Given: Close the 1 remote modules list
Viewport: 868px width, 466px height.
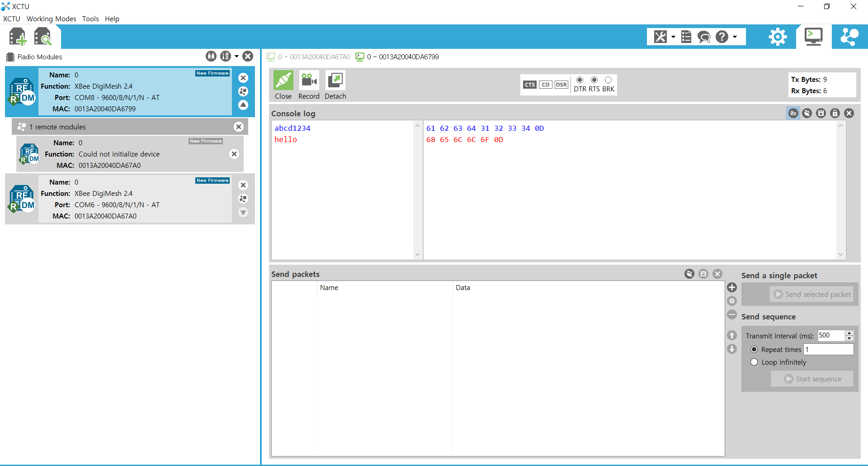Looking at the screenshot, I should pyautogui.click(x=239, y=127).
